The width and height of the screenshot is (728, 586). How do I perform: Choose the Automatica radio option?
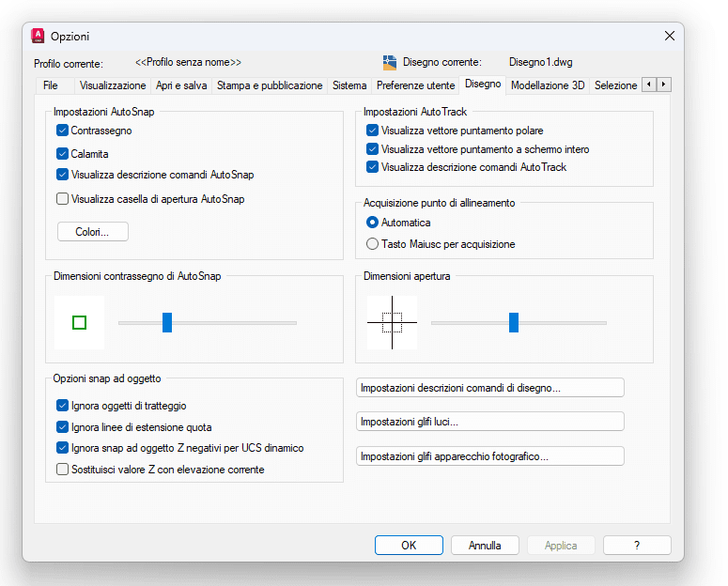point(373,223)
